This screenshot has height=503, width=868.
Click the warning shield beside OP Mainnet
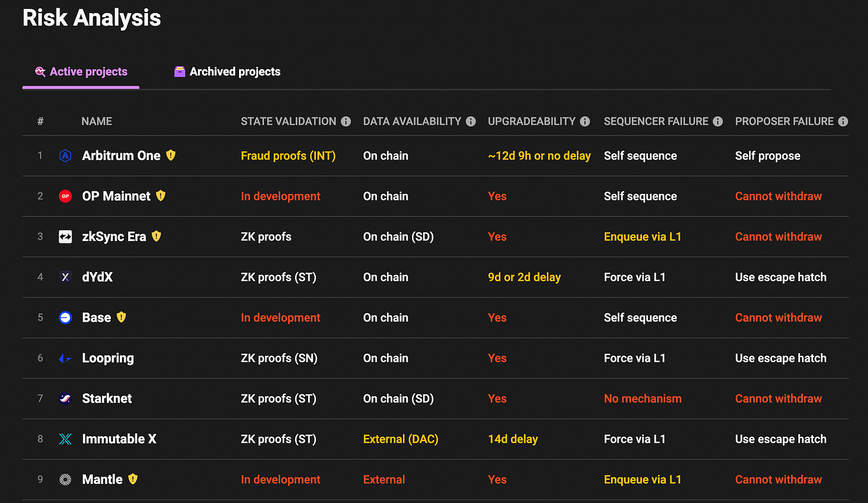[x=160, y=196]
